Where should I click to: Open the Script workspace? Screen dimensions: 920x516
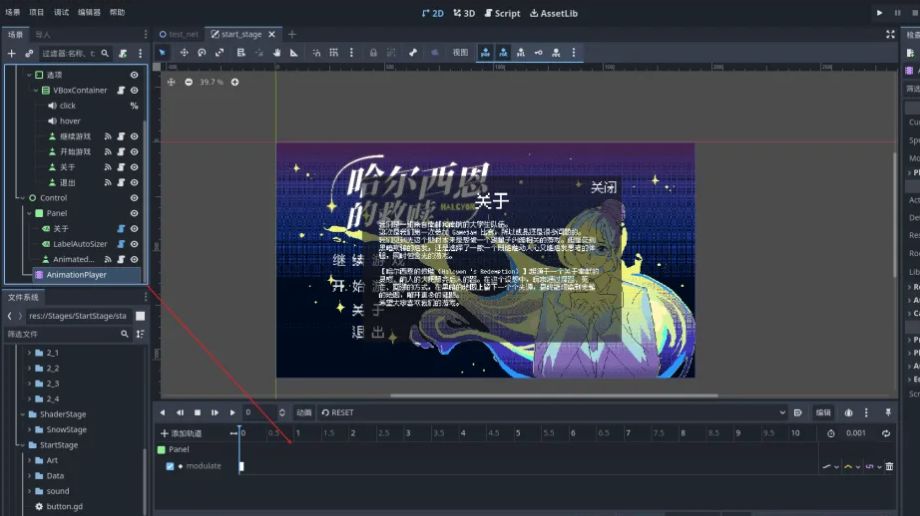point(502,13)
